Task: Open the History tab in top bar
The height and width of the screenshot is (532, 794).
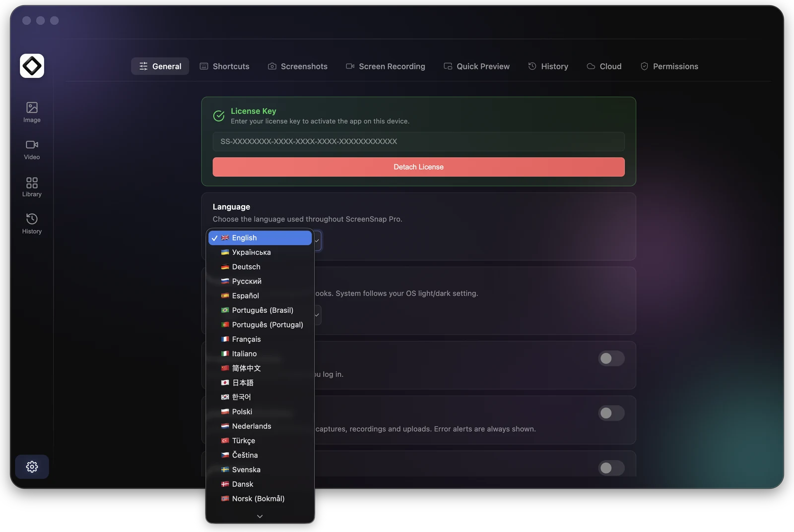Action: (x=548, y=66)
